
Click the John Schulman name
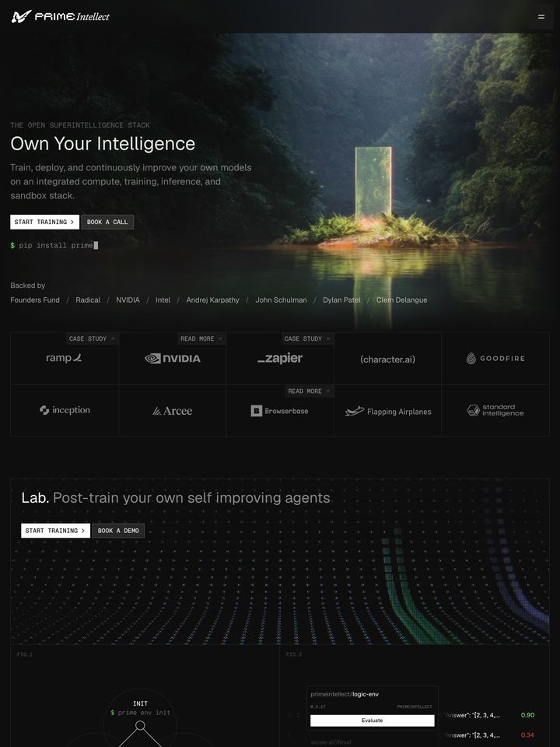pos(281,300)
